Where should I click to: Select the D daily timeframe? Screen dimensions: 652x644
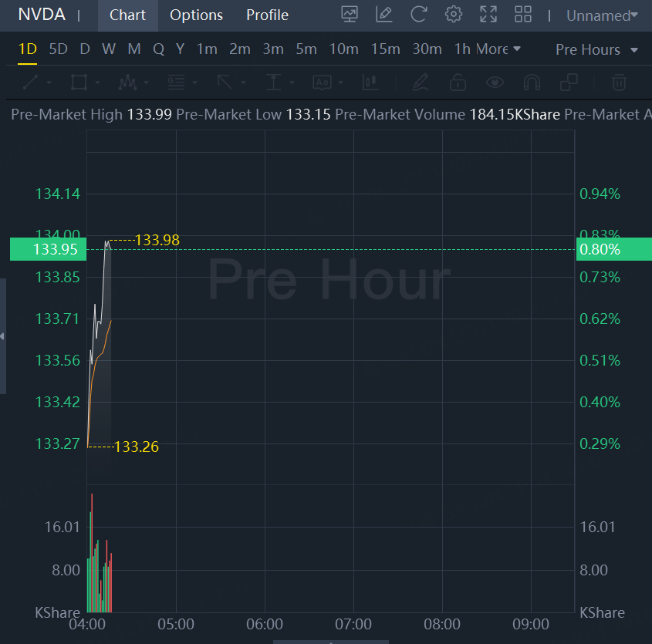(x=85, y=49)
